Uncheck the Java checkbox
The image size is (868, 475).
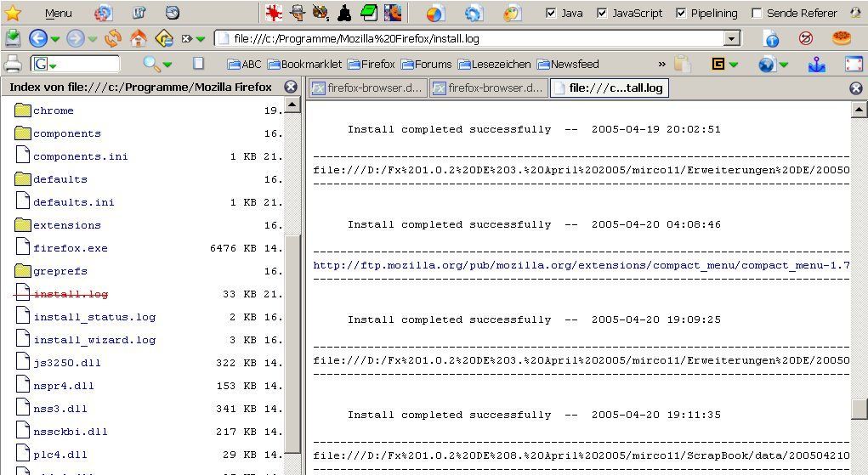click(551, 13)
